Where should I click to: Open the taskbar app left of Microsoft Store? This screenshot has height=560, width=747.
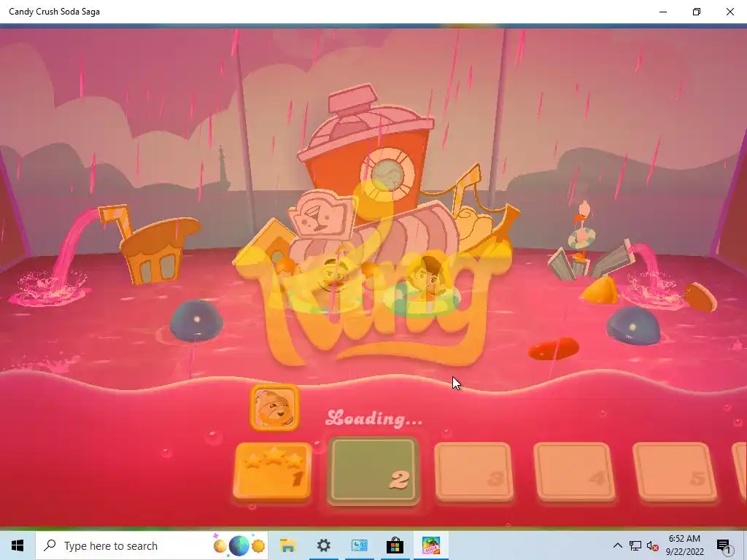pyautogui.click(x=359, y=545)
